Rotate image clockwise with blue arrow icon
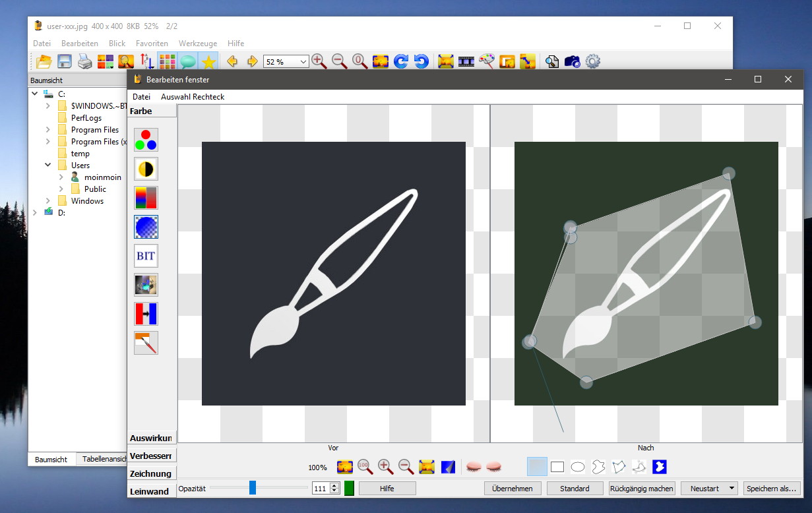 click(x=401, y=61)
